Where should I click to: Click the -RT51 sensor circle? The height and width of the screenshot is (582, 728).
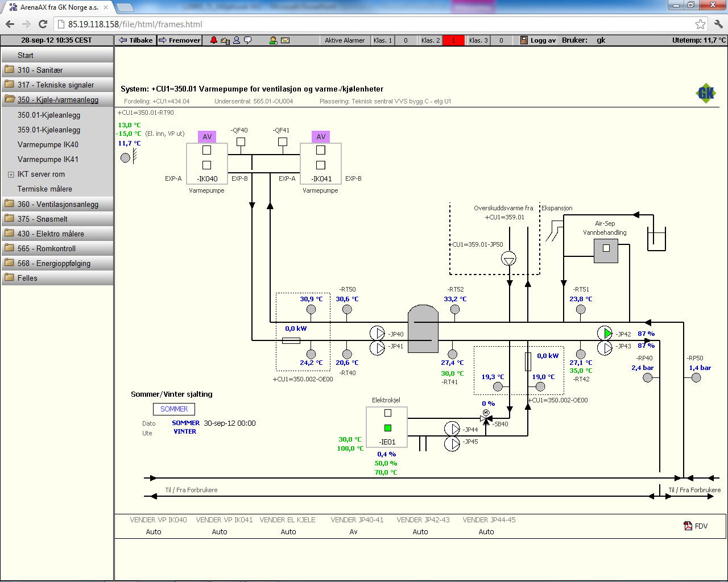click(581, 310)
